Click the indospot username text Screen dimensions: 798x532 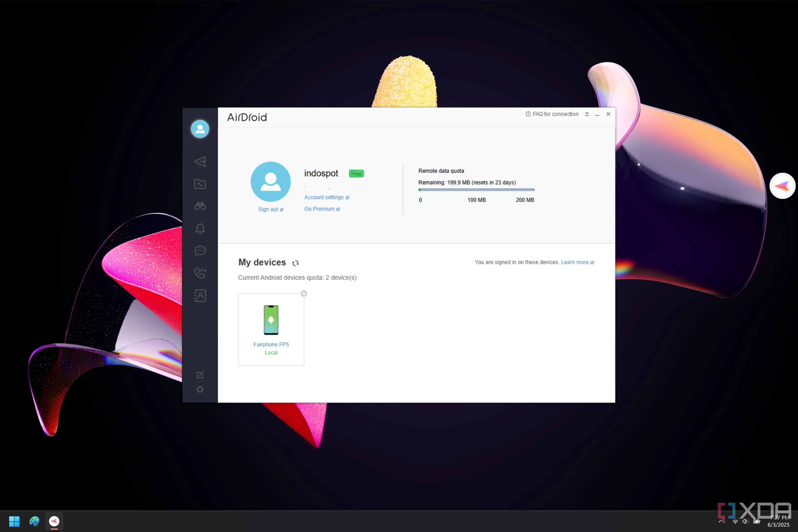pos(321,173)
